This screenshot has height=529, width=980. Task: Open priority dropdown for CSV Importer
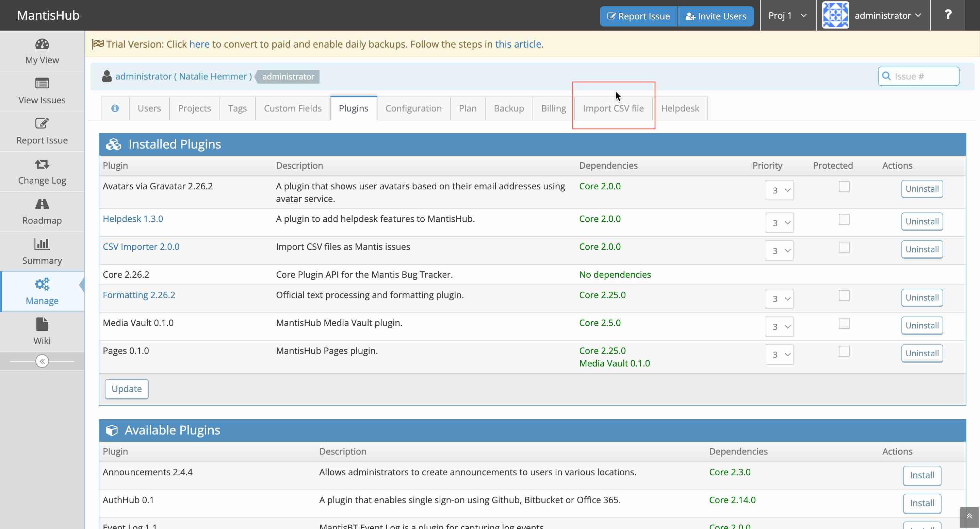pos(779,251)
